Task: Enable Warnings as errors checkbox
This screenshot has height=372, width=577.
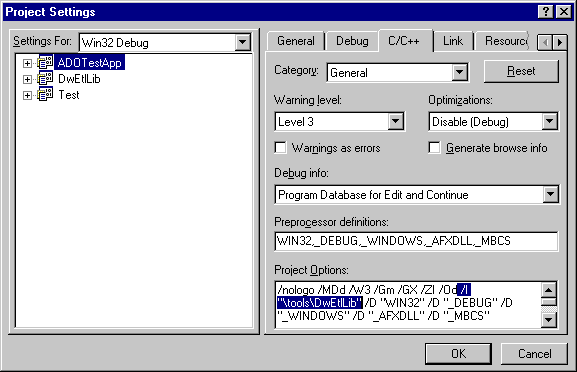Action: [x=280, y=148]
